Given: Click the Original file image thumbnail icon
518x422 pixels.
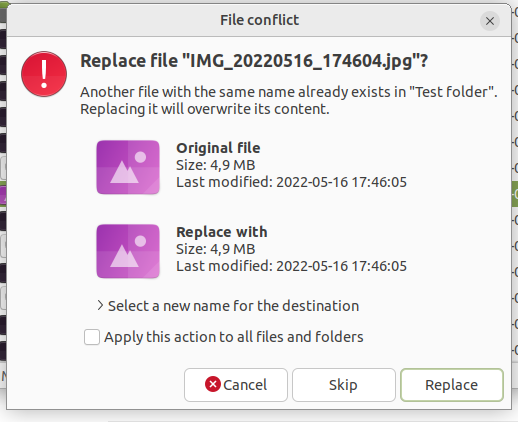Looking at the screenshot, I should [x=128, y=167].
